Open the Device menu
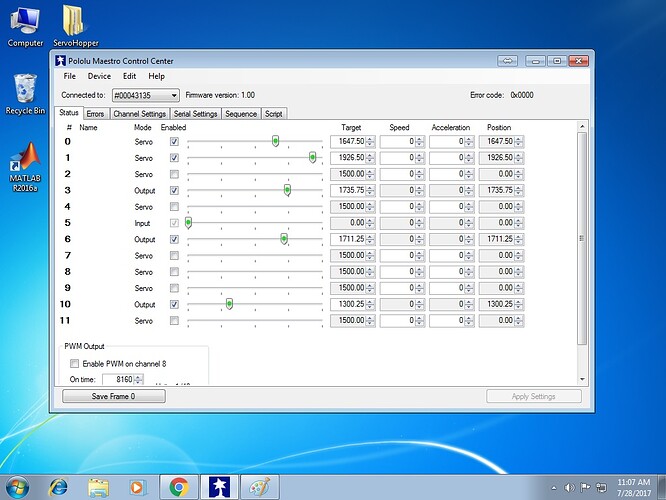 point(99,76)
